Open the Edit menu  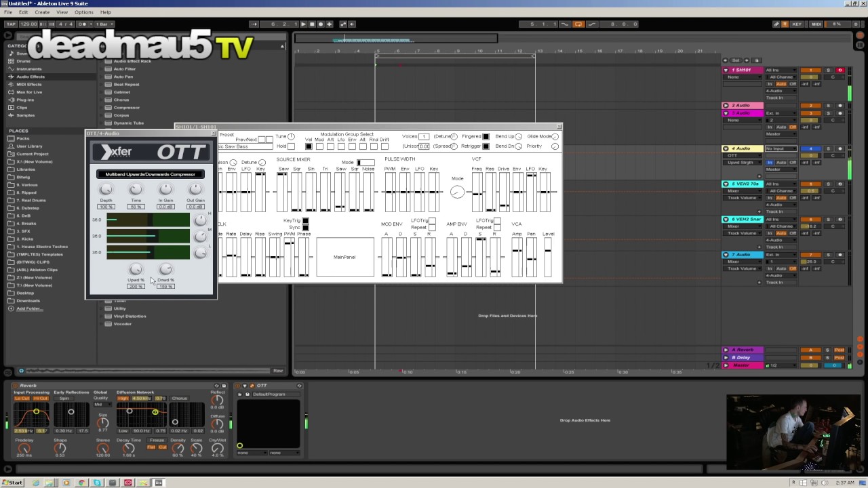(24, 12)
